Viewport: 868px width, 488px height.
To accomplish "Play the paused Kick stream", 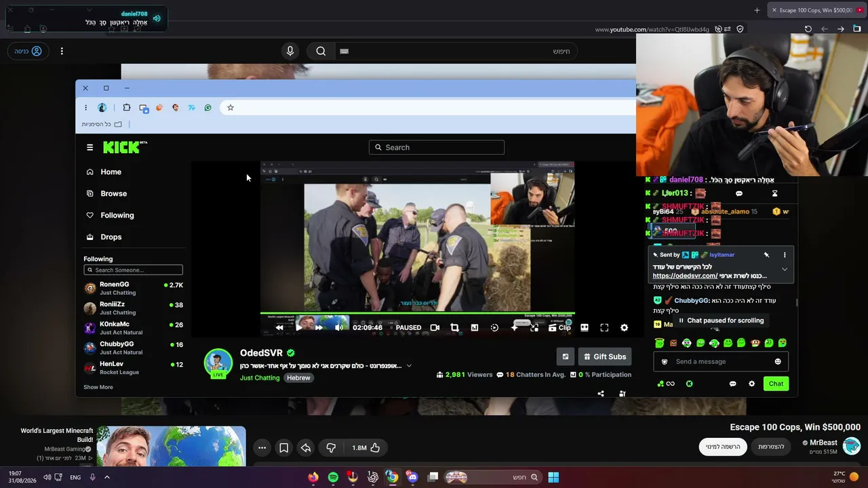I will click(x=299, y=327).
